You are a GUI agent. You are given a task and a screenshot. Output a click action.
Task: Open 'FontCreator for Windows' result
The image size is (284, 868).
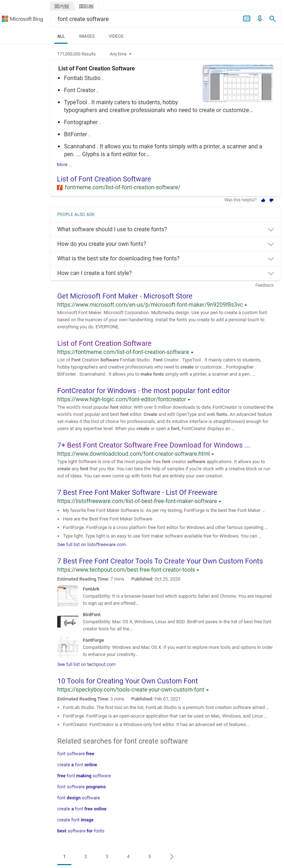(x=144, y=391)
